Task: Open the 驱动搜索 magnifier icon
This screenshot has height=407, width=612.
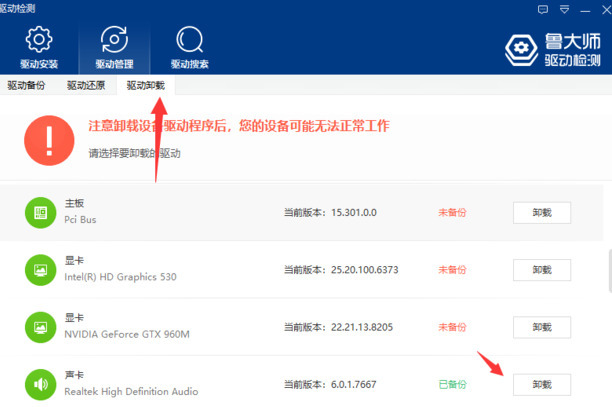Action: 190,39
